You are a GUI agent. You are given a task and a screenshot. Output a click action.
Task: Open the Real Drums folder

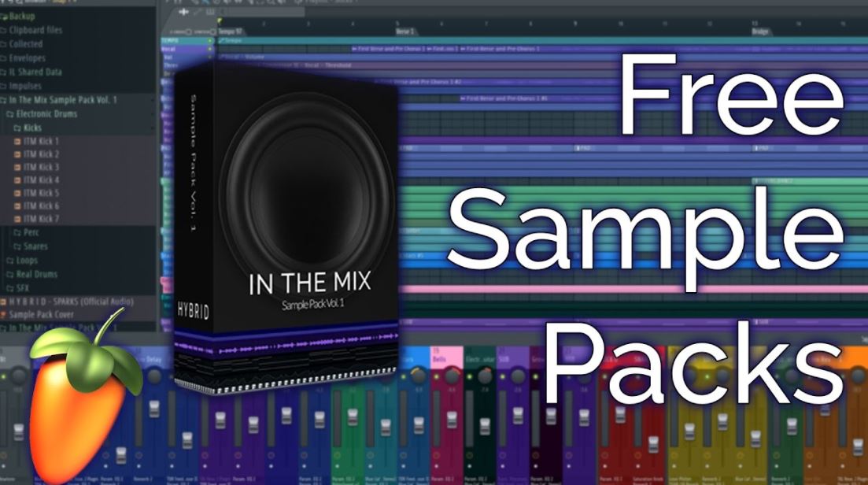coord(10,274)
